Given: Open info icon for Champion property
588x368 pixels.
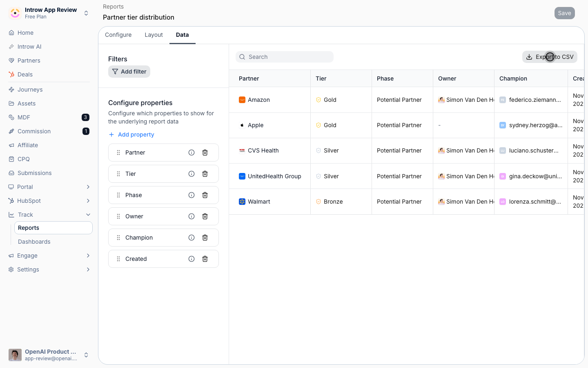Looking at the screenshot, I should (x=192, y=238).
